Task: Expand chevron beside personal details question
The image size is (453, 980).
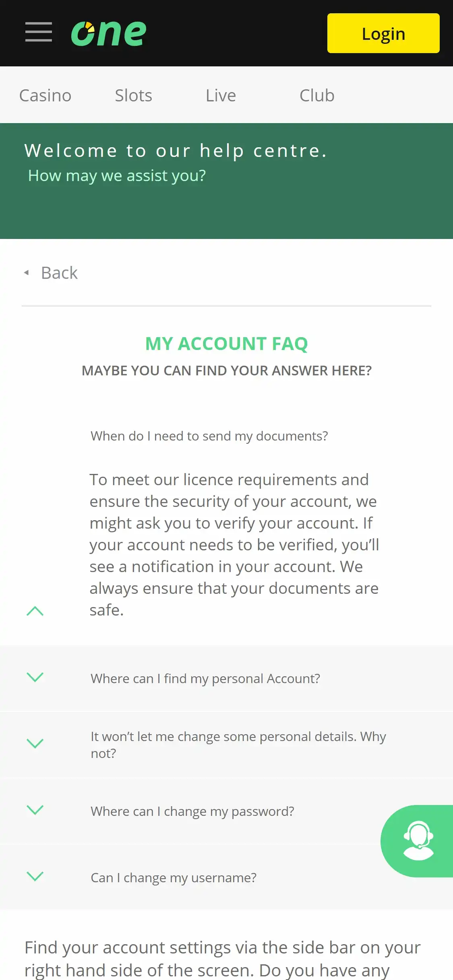Action: point(35,743)
